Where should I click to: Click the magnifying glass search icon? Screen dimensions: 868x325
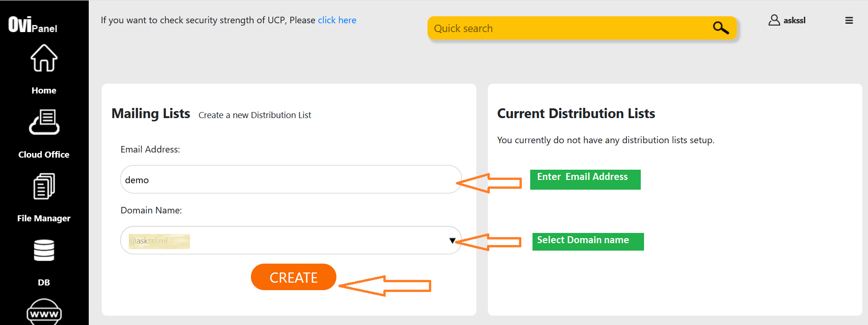click(x=720, y=28)
